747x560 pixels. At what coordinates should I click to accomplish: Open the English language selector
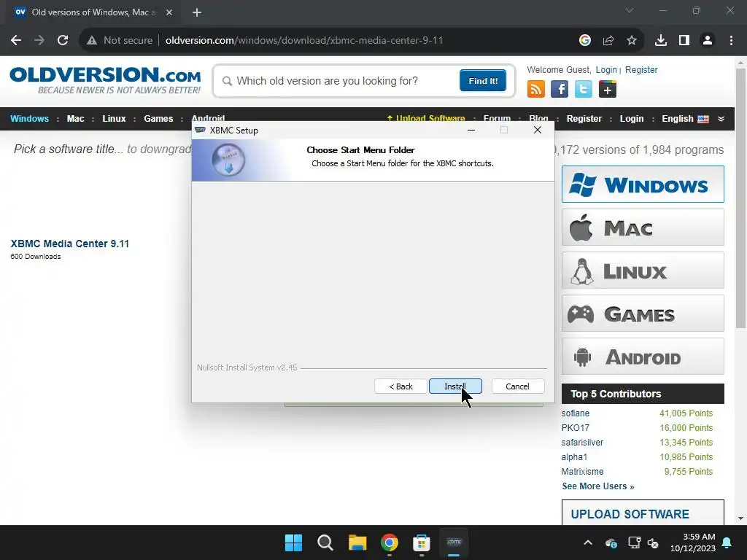point(684,119)
